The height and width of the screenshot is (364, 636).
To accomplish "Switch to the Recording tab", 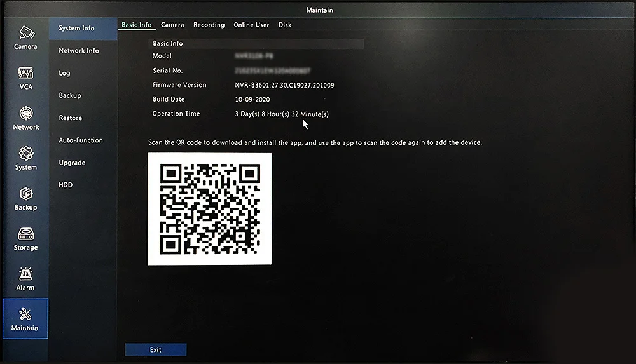I will pyautogui.click(x=209, y=25).
